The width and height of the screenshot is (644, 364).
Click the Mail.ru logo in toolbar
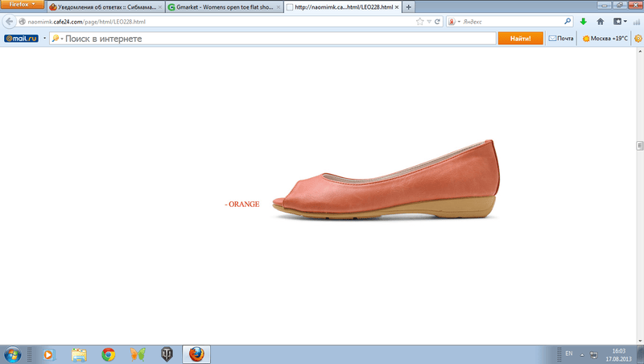19,38
